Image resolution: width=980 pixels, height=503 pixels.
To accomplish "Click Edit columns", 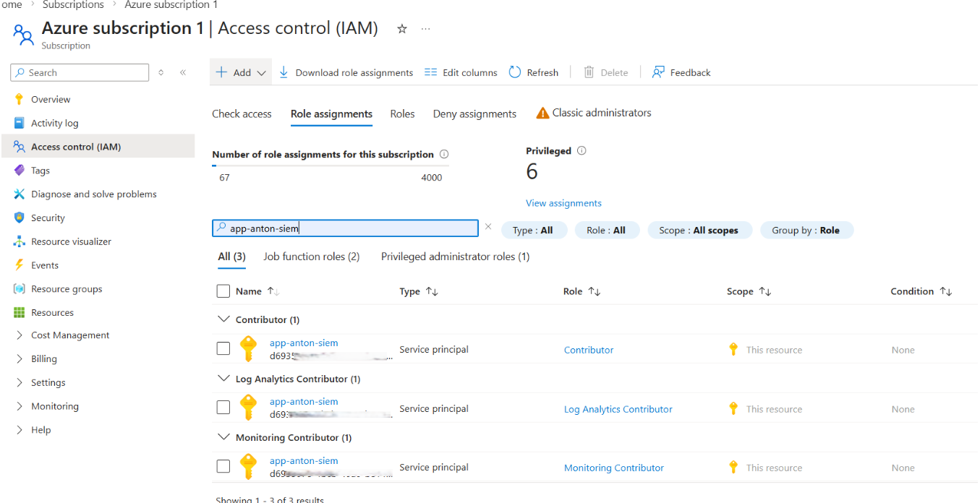I will tap(461, 72).
